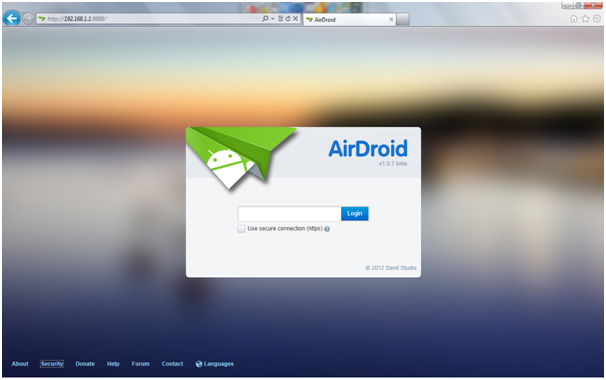This screenshot has width=606, height=380.
Task: Open the browser home icon
Action: tap(574, 19)
